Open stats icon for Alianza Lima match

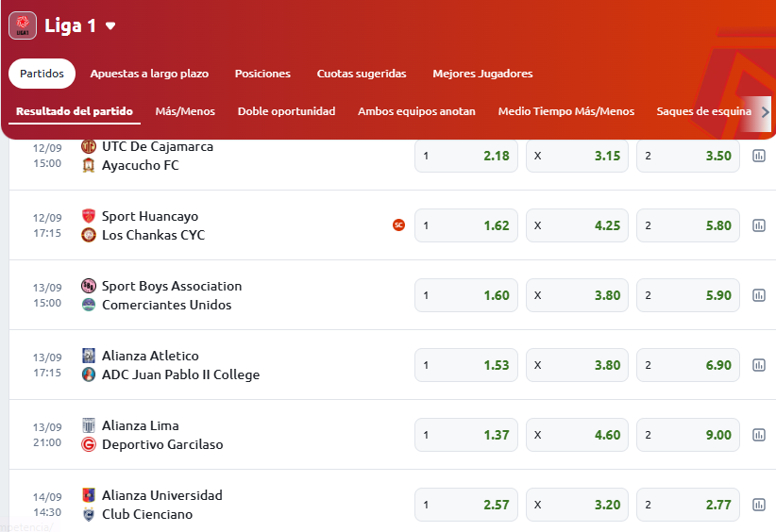coord(759,435)
